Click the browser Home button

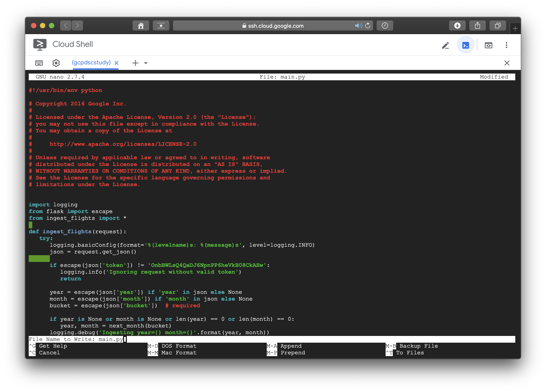coord(141,26)
